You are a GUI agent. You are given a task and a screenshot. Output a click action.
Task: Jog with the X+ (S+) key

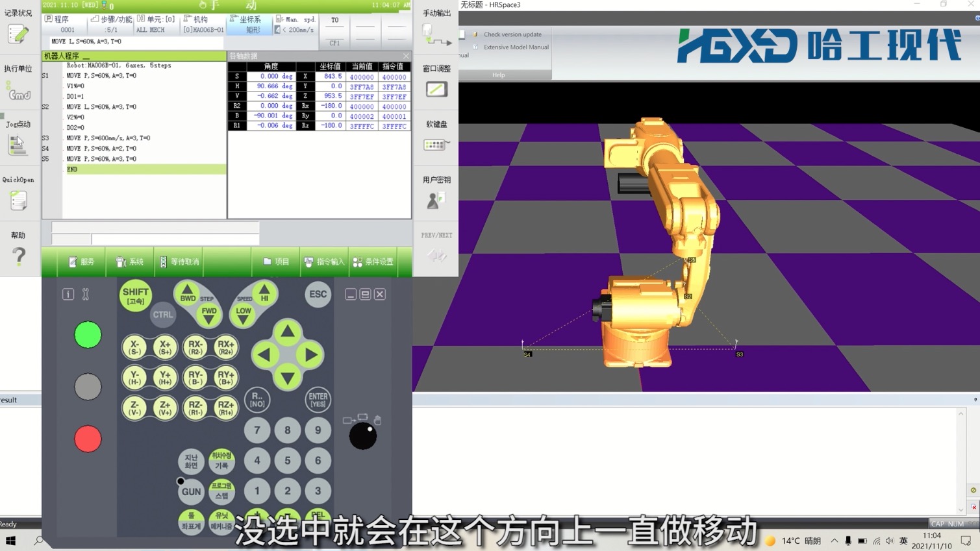(165, 347)
